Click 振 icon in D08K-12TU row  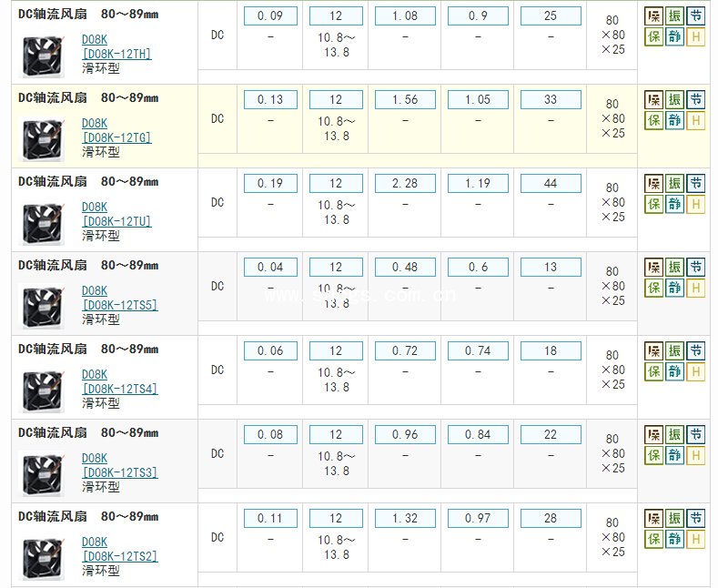674,184
